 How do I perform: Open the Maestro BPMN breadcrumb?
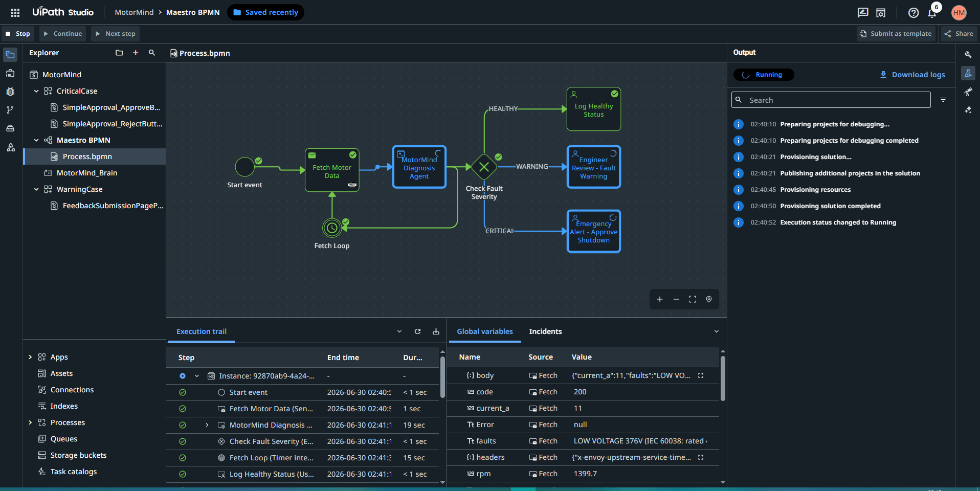point(193,12)
